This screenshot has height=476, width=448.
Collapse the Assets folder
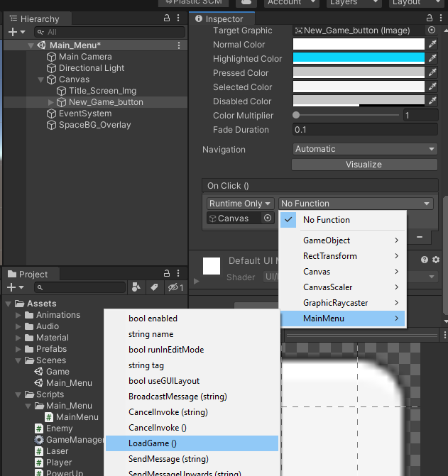tap(9, 304)
